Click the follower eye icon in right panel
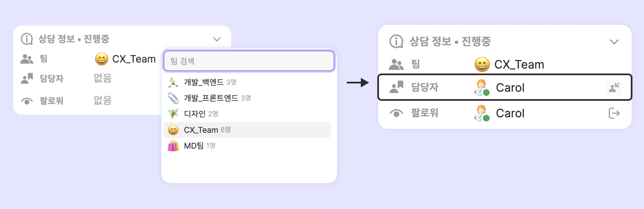The width and height of the screenshot is (644, 209). (x=396, y=114)
